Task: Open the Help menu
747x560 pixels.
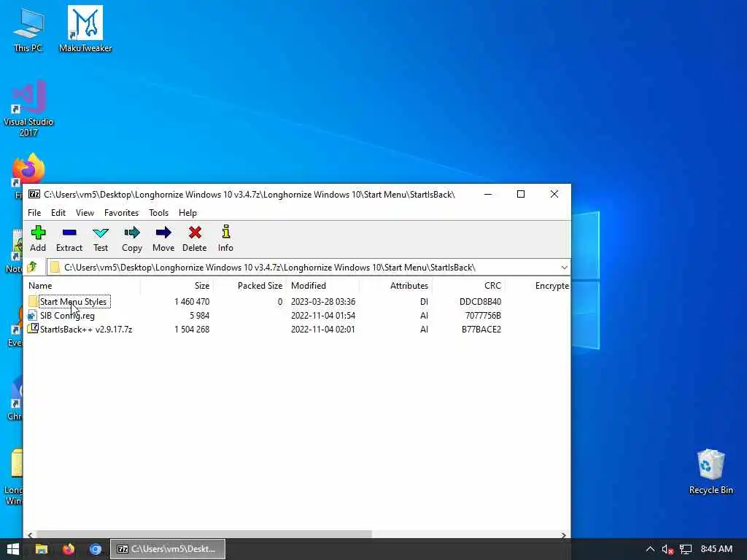Action: 187,213
